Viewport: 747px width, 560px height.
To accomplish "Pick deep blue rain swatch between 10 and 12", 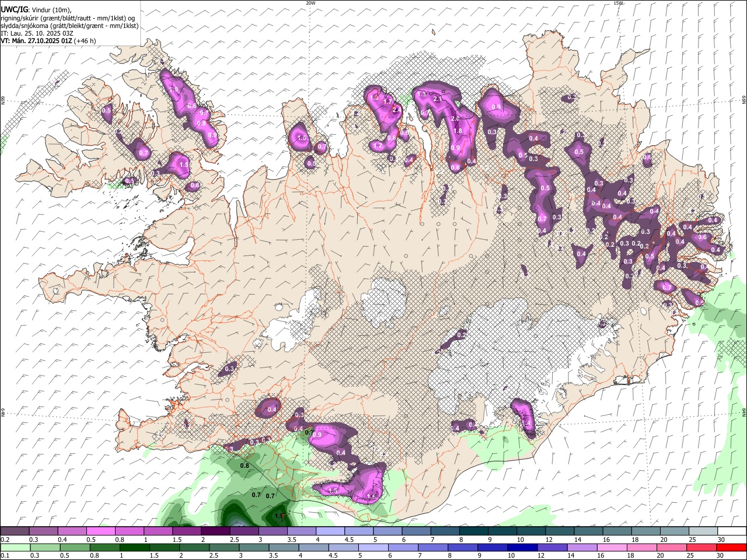I will tap(523, 547).
